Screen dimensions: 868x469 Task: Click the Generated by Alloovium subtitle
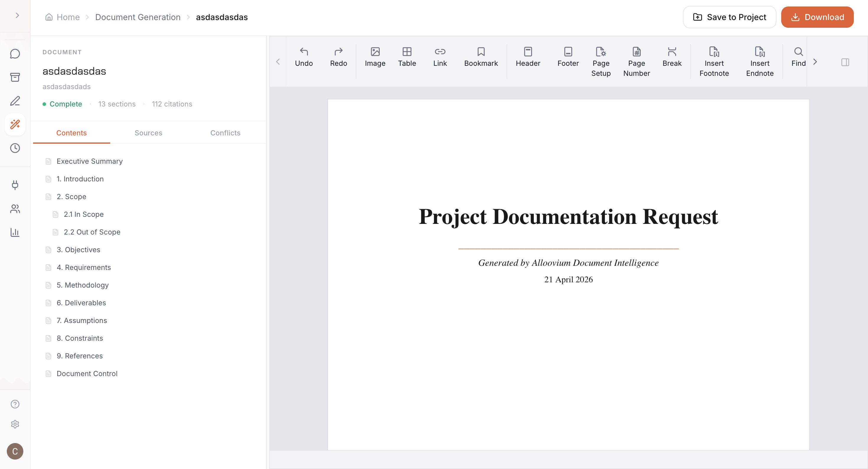568,263
